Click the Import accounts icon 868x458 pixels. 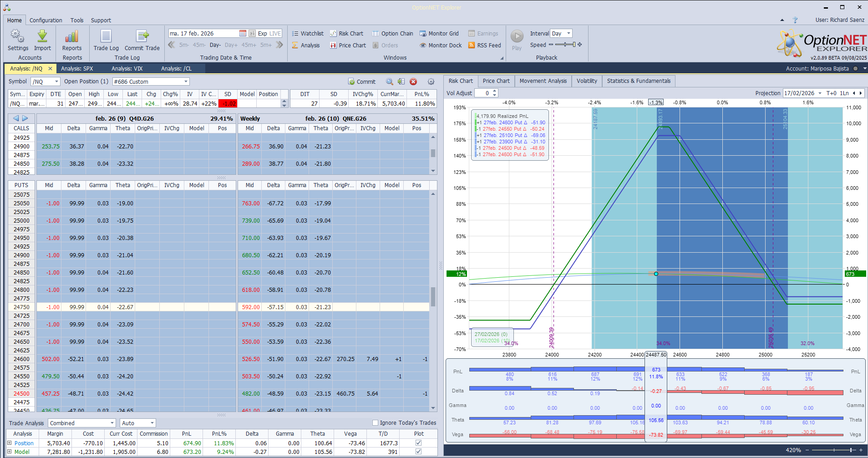tap(42, 40)
